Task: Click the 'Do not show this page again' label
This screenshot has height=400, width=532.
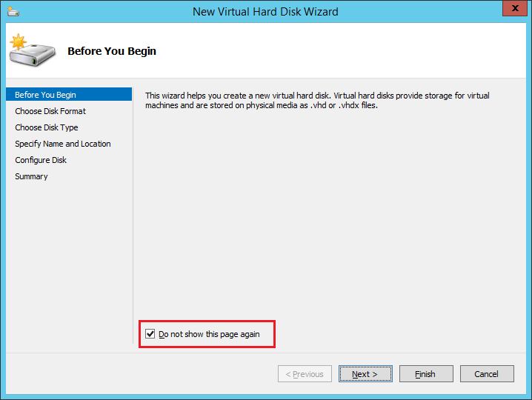Action: [209, 334]
